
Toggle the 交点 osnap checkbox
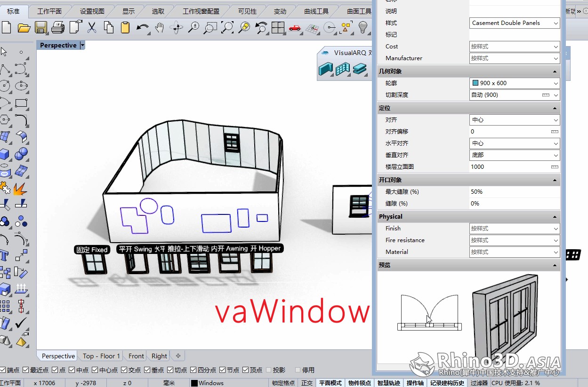124,370
